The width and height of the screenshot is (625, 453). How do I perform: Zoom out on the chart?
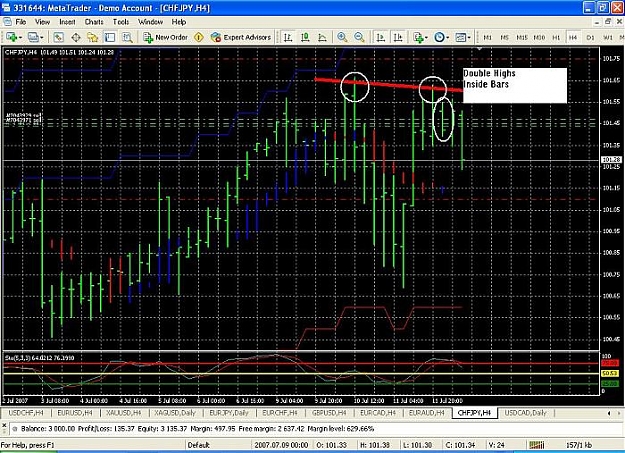(359, 37)
